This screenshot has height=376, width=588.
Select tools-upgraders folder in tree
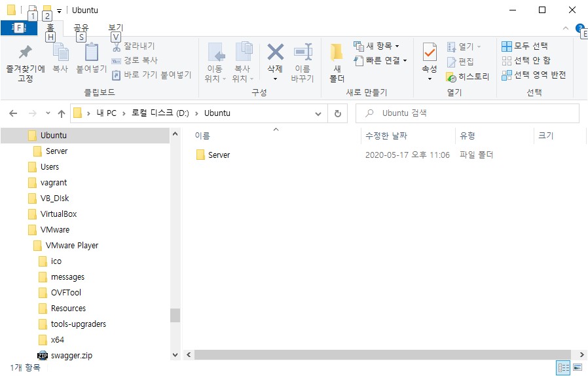[73, 324]
